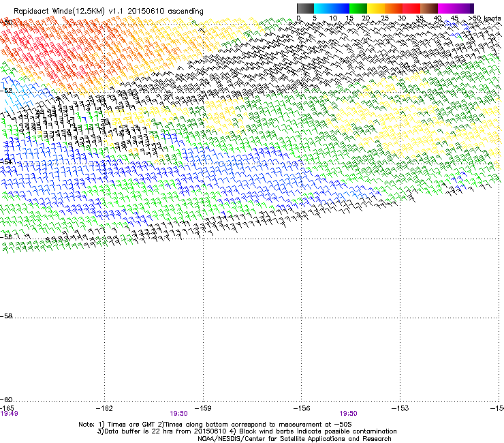Click the 19:50 time label beside -159
This screenshot has height=443, width=504.
[x=178, y=414]
